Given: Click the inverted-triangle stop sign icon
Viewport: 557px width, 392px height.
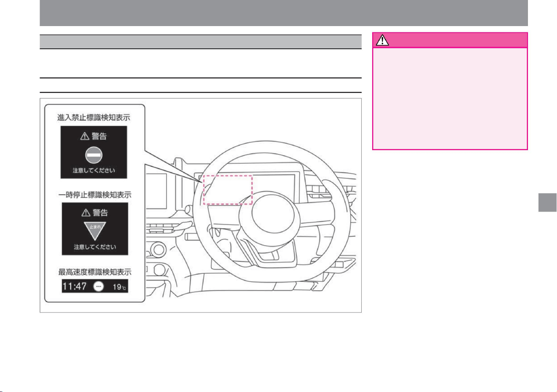Looking at the screenshot, I should coord(94,231).
